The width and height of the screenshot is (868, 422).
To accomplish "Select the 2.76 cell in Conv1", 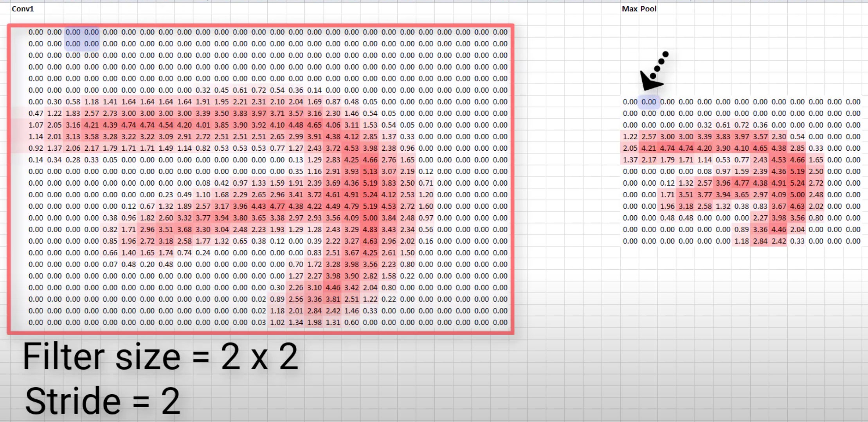I will 389,160.
